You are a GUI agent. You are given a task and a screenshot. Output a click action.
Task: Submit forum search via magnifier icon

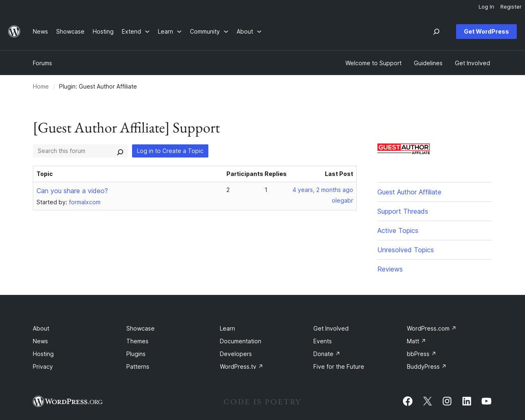pyautogui.click(x=120, y=152)
